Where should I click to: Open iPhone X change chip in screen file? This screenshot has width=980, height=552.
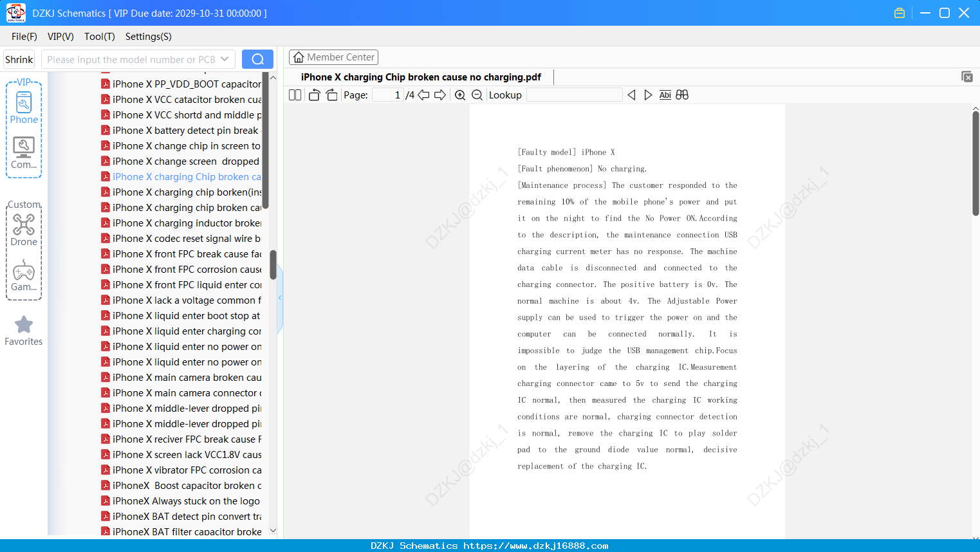pos(181,146)
